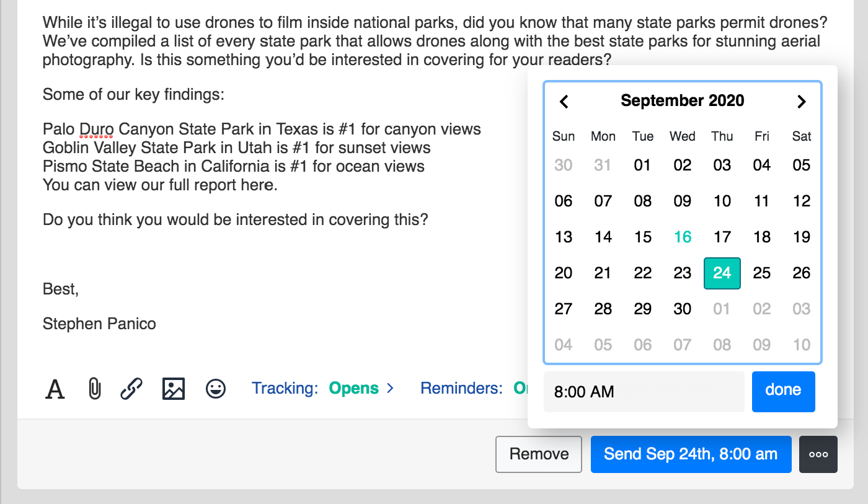Insert a link using chain icon
Screen dimensions: 868x504
131,389
